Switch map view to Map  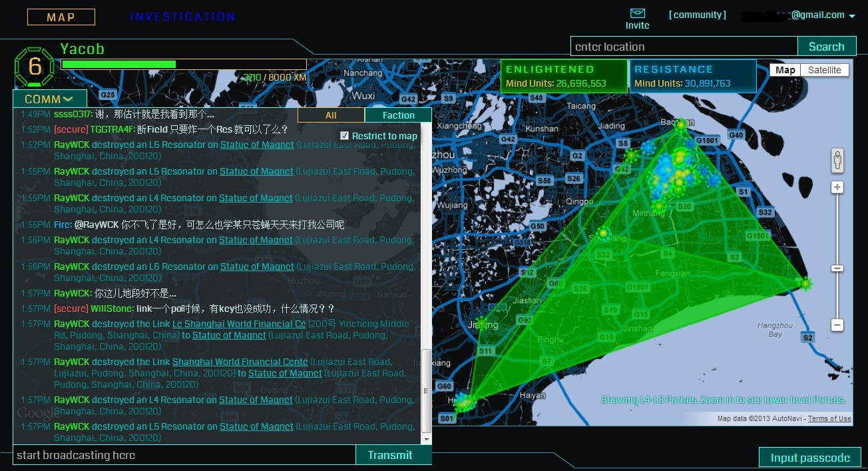[785, 70]
